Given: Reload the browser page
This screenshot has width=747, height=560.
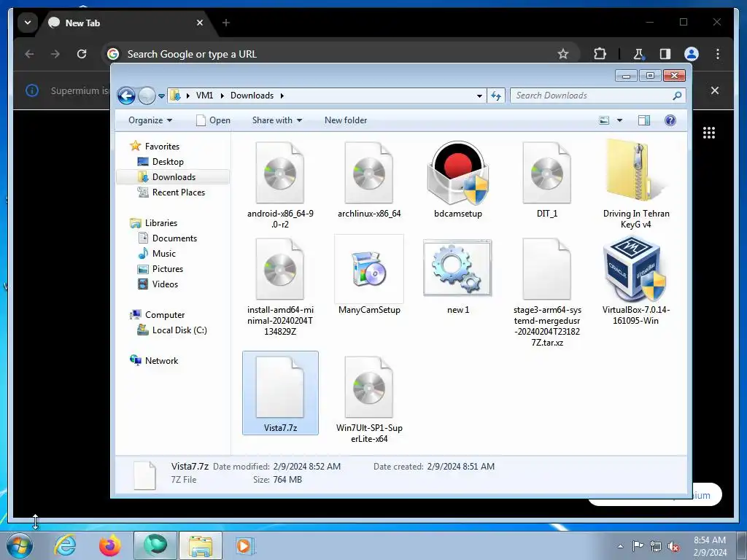Looking at the screenshot, I should pos(82,54).
